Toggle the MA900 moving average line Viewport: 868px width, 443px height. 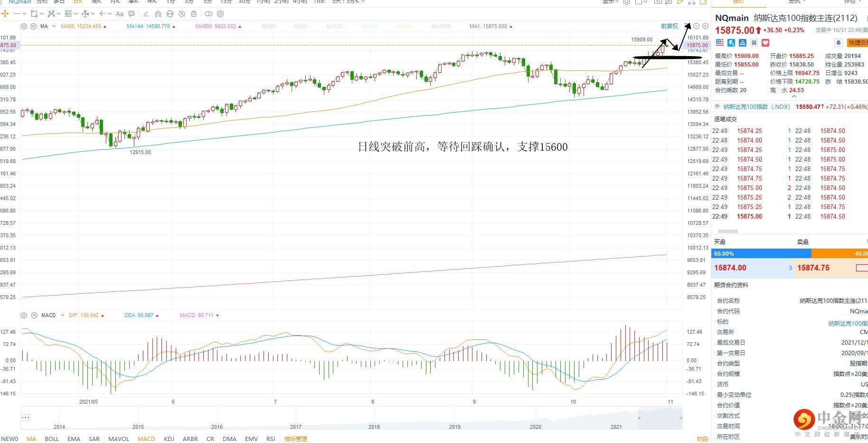(x=218, y=26)
